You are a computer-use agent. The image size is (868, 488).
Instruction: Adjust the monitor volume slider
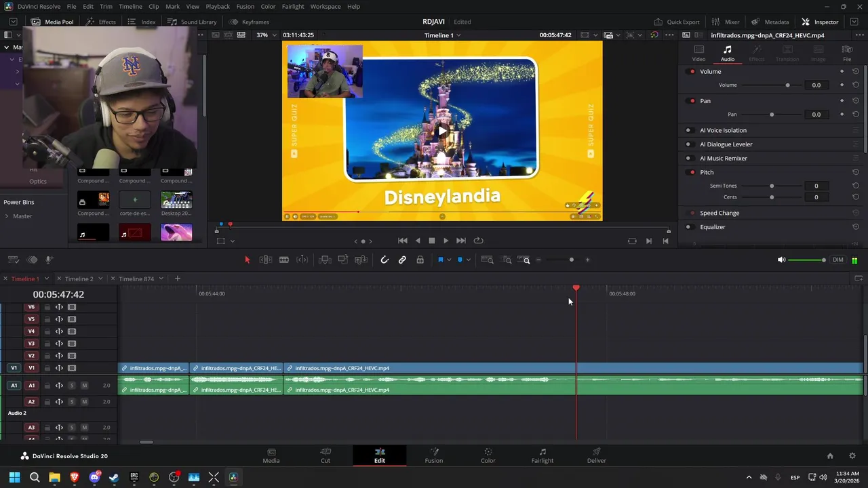tap(807, 260)
